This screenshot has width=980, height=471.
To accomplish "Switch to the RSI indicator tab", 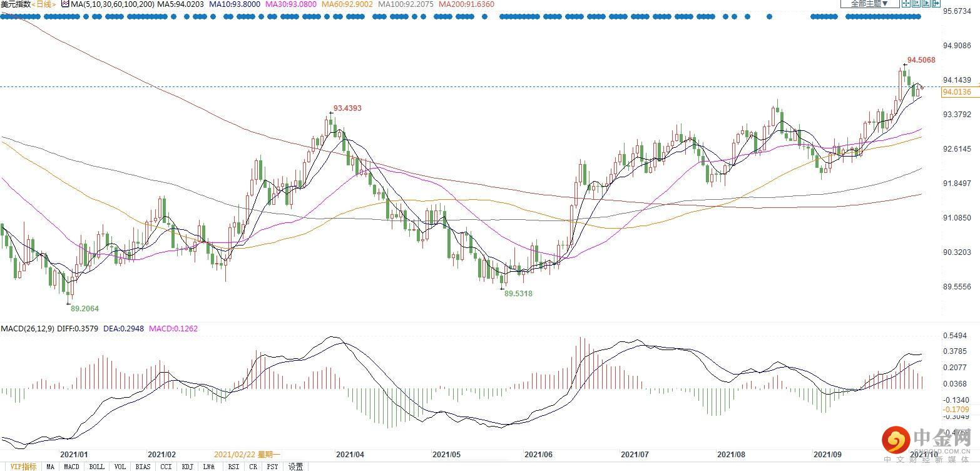I will (x=233, y=467).
